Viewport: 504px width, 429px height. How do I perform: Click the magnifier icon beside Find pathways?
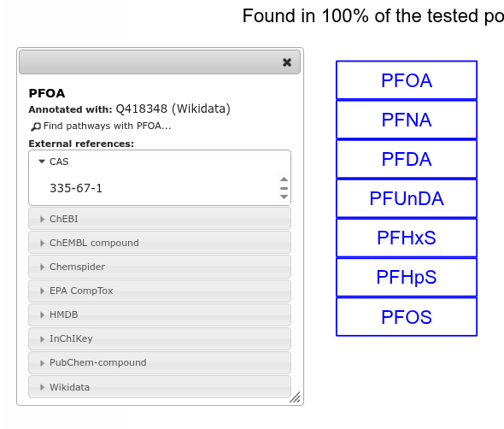[36, 126]
